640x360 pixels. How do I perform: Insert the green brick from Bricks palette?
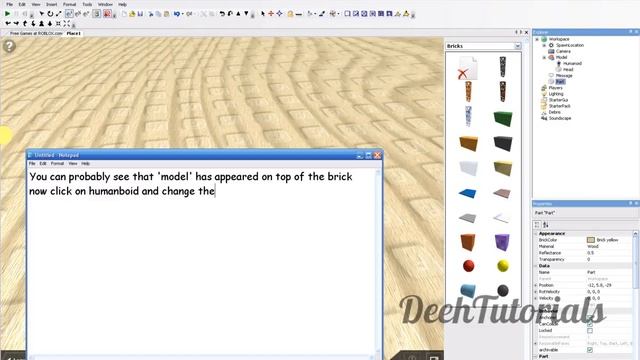coord(503,118)
